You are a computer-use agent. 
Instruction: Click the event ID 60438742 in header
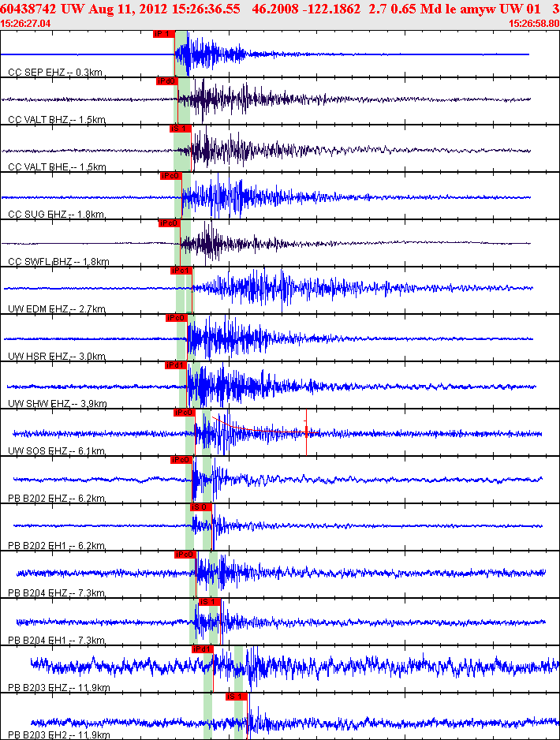[28, 9]
